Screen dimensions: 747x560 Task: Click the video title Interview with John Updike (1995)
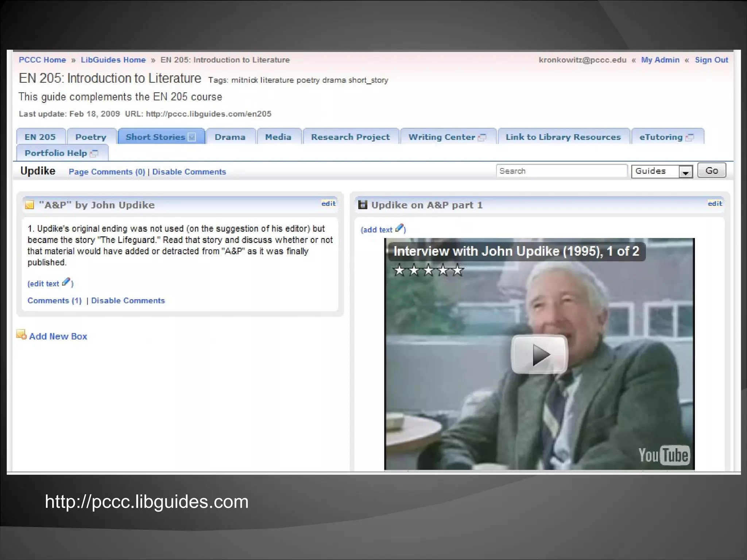[x=516, y=251]
